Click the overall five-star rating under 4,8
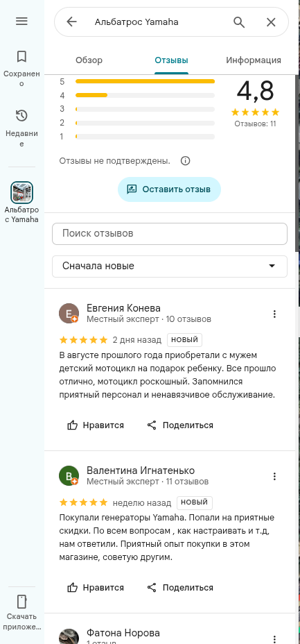The image size is (300, 644). (255, 112)
